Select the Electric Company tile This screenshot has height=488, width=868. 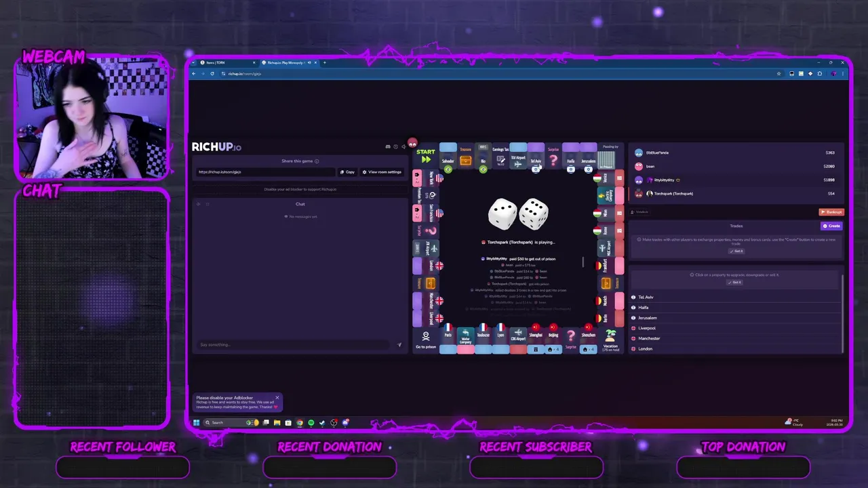(x=610, y=196)
